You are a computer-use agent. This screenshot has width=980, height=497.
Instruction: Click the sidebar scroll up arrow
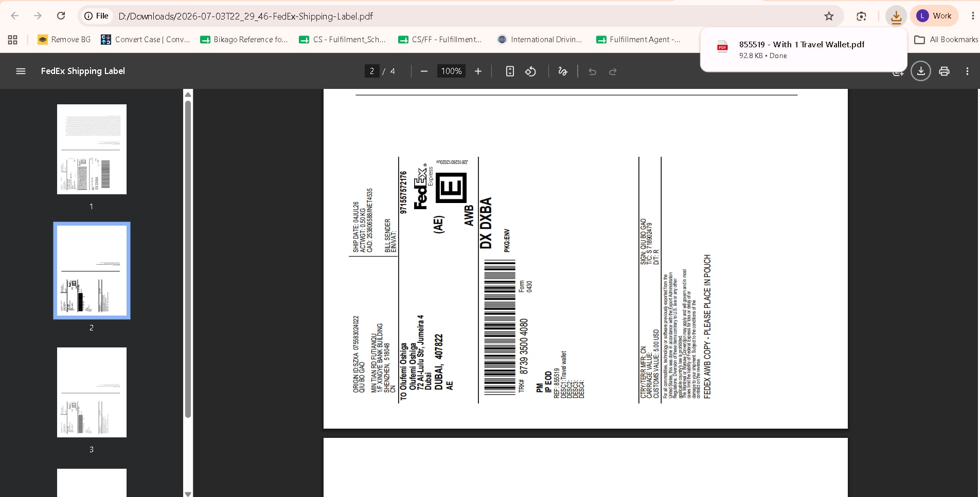click(188, 95)
